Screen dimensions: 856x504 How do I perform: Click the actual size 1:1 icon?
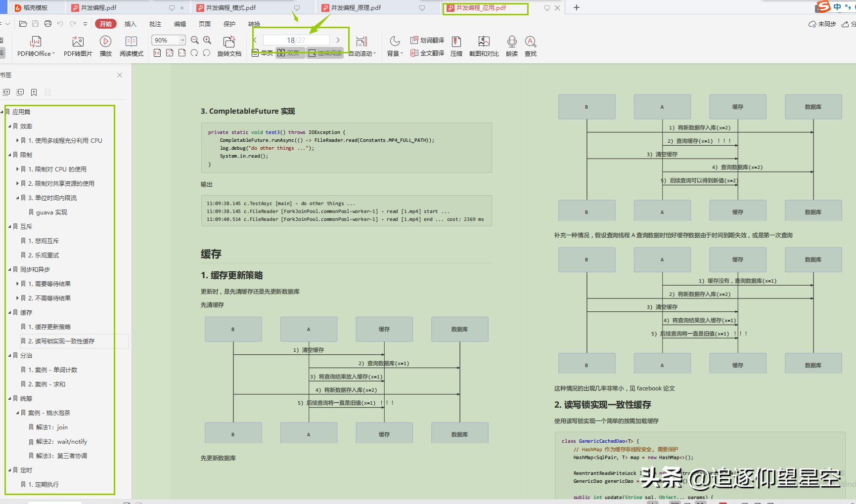pyautogui.click(x=157, y=53)
